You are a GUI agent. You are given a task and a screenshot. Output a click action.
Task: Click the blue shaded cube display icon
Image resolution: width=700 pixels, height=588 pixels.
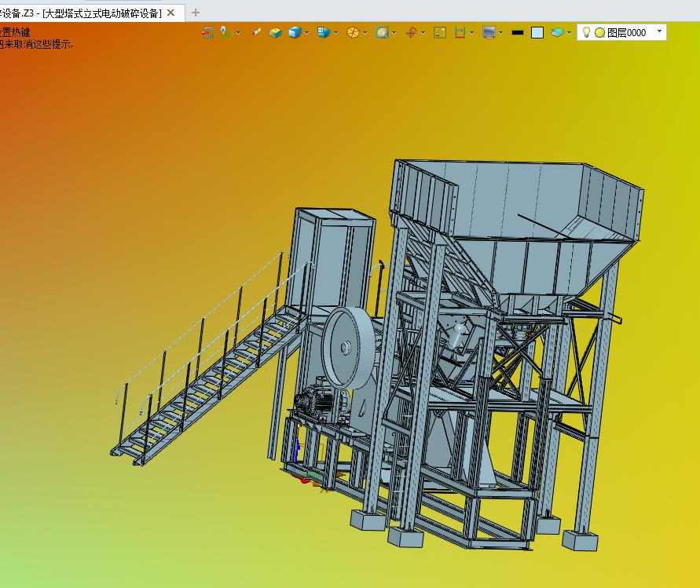point(295,32)
